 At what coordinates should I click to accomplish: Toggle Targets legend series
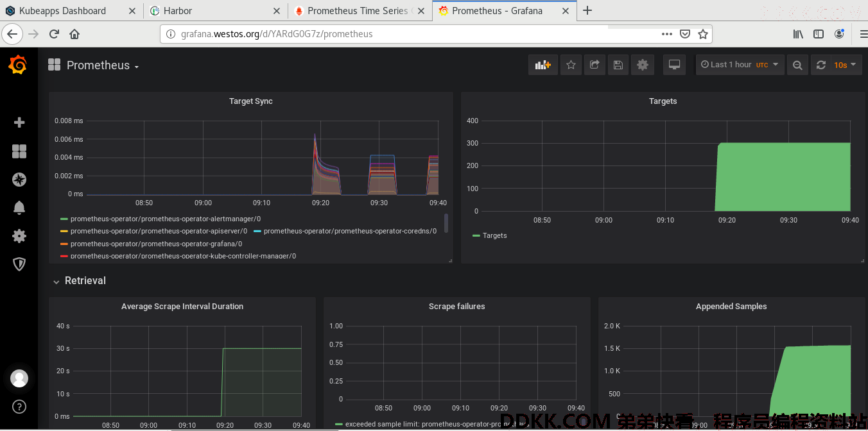(495, 235)
